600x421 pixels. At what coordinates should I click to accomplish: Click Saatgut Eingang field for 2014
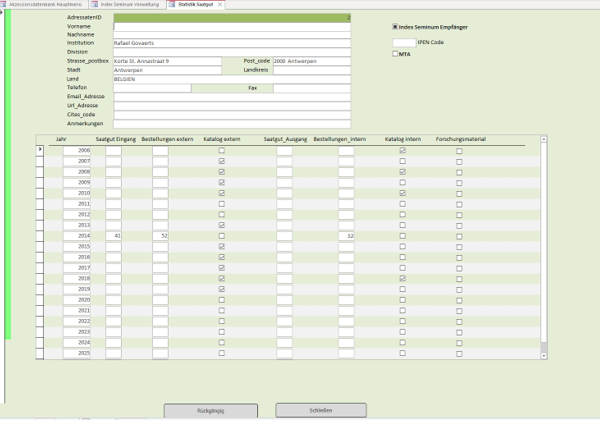114,236
